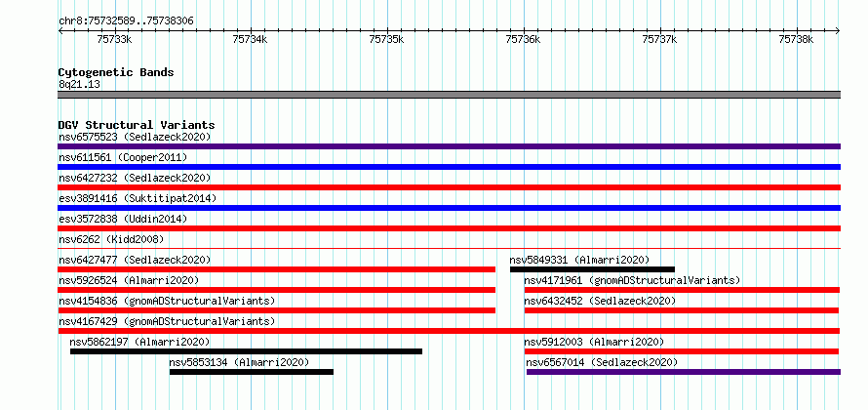Open nsv6427232 (Sedlazeck2020) variant label
868x410 pixels.
[x=135, y=178]
